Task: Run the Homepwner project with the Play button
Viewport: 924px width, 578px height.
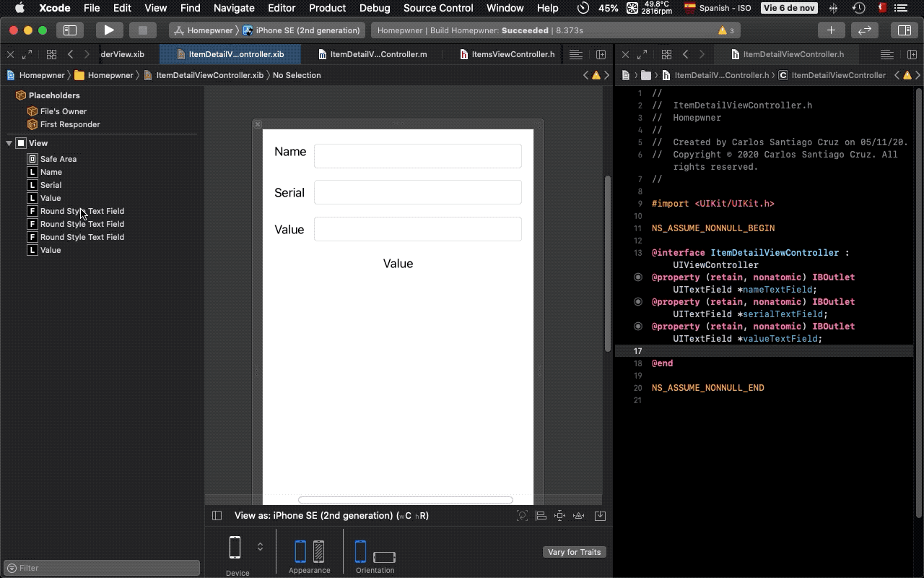Action: coord(108,30)
